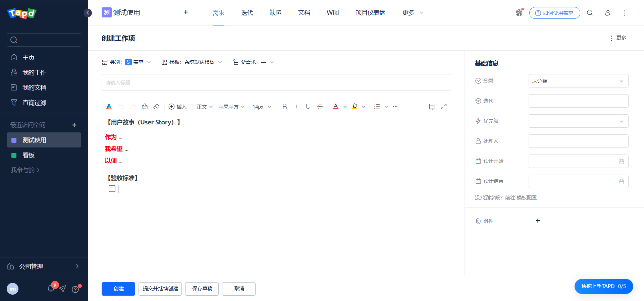
Task: Switch to the 迭代 tab
Action: (247, 13)
